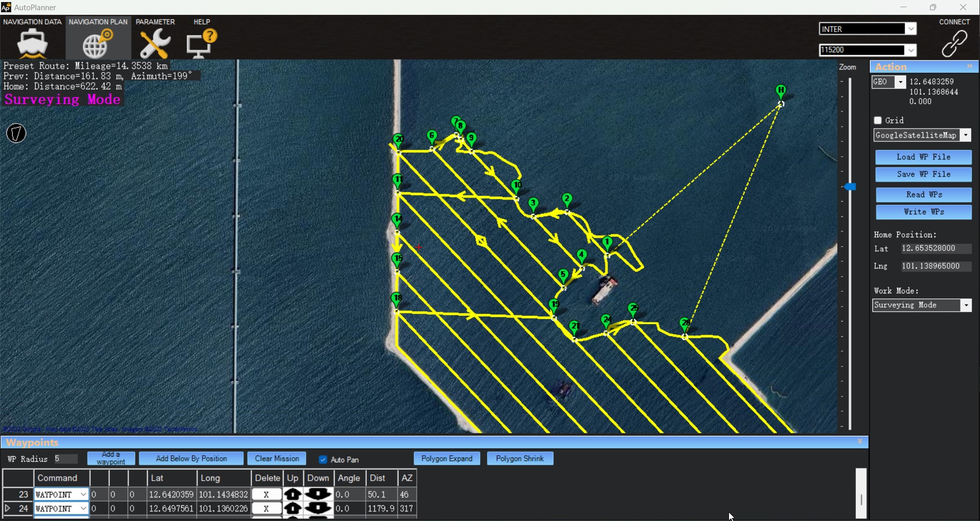Open the GEO coordinate format dropdown

coord(900,82)
